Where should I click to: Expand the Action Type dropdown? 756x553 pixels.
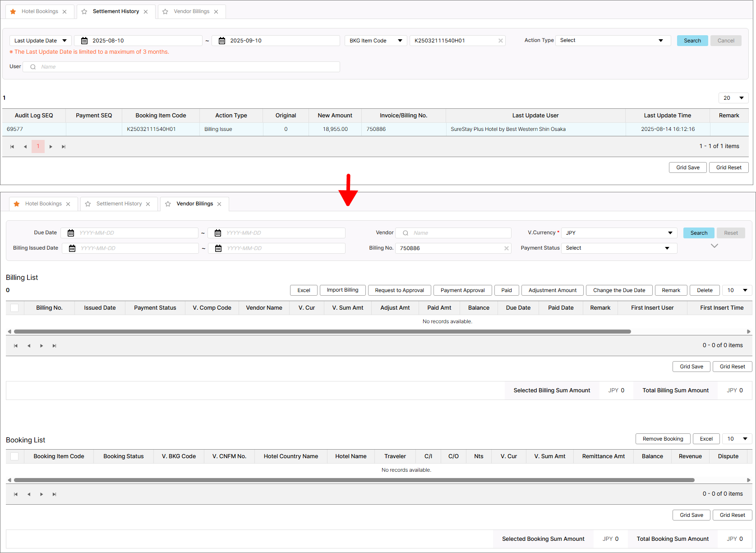point(613,41)
